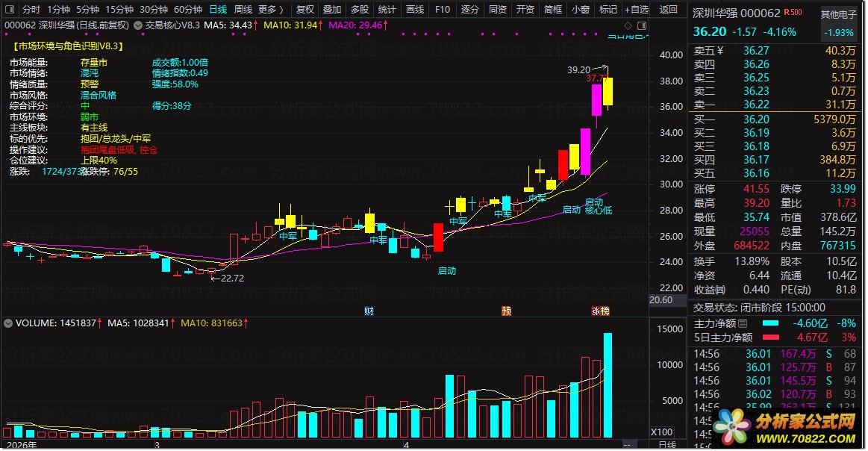Image resolution: width=868 pixels, height=451 pixels.
Task: Select the 14:56 trade of 167.4万
Action: (775, 353)
